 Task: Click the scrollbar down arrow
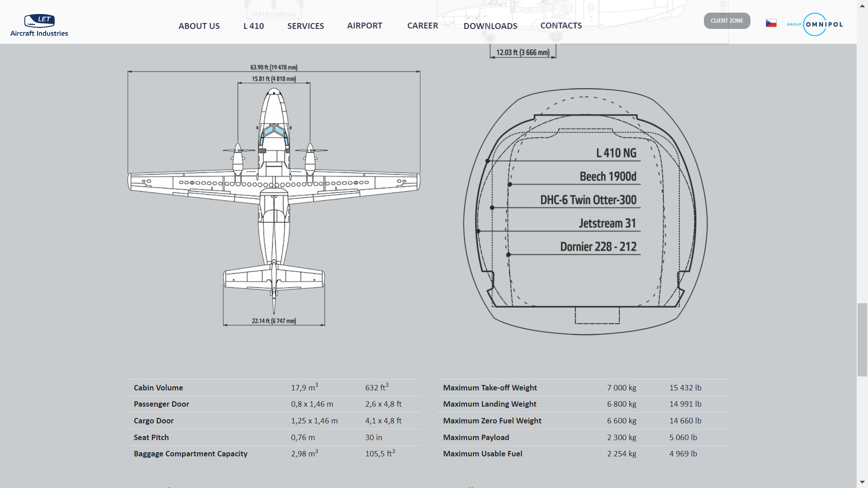click(x=862, y=483)
